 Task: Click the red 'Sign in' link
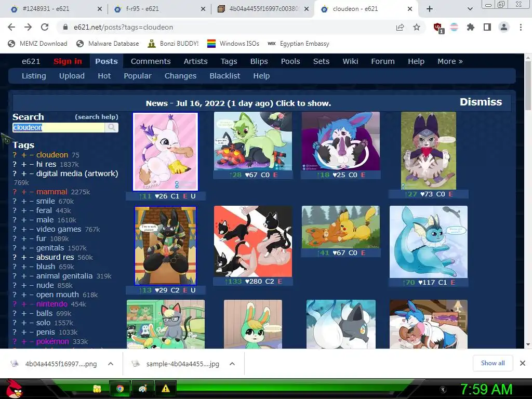point(68,61)
